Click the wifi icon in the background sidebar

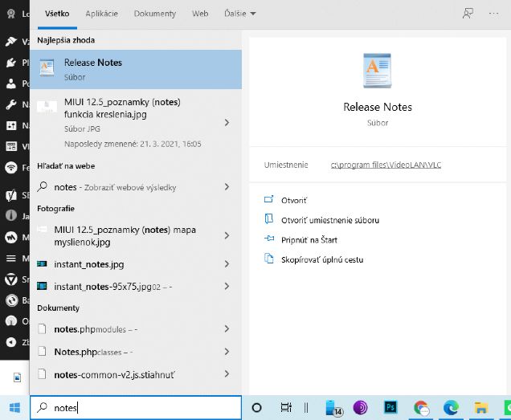click(11, 168)
